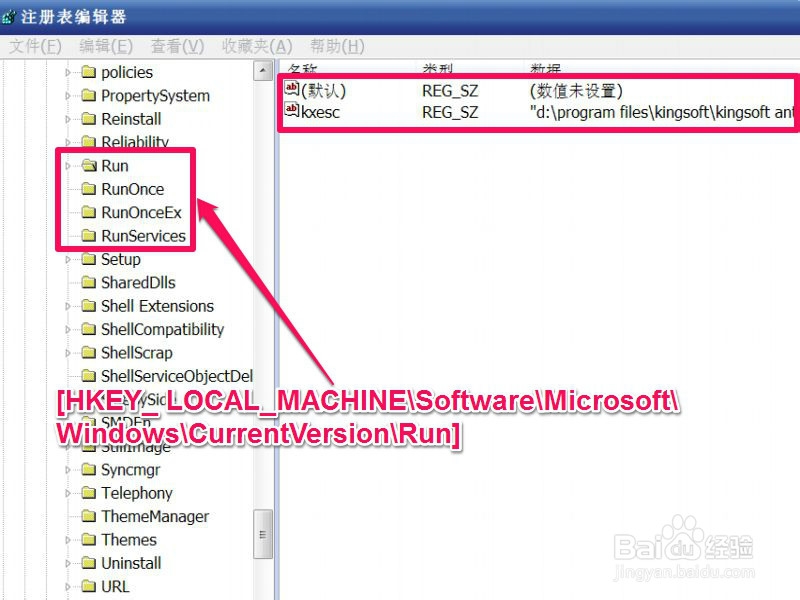Click the registry editor title bar icon
The width and height of the screenshot is (800, 600).
pos(9,17)
